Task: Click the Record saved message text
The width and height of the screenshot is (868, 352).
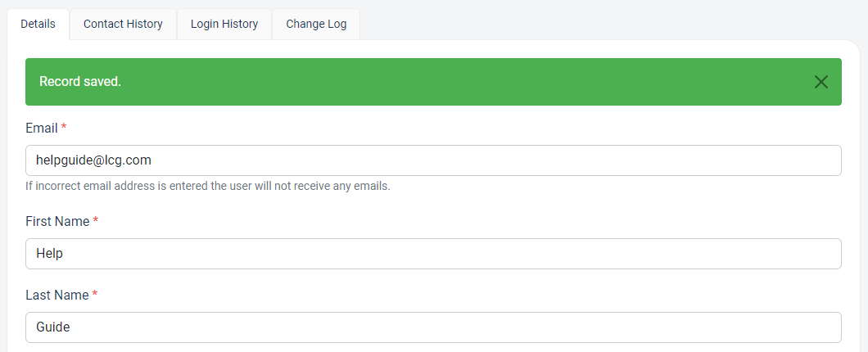Action: click(x=80, y=81)
